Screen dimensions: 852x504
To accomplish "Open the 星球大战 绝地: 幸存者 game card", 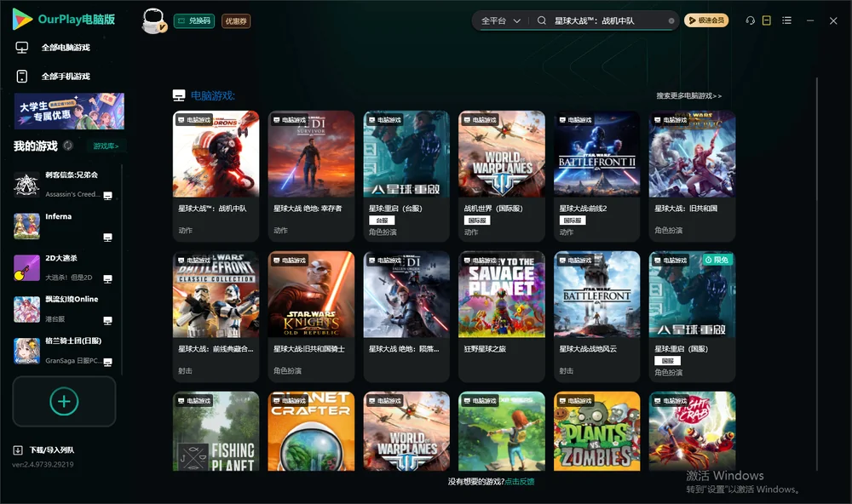I will [x=311, y=176].
